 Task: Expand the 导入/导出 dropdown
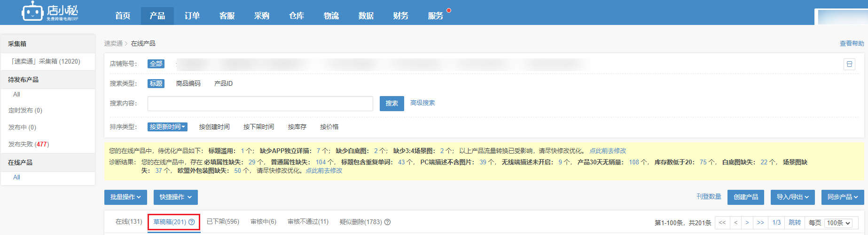click(792, 197)
